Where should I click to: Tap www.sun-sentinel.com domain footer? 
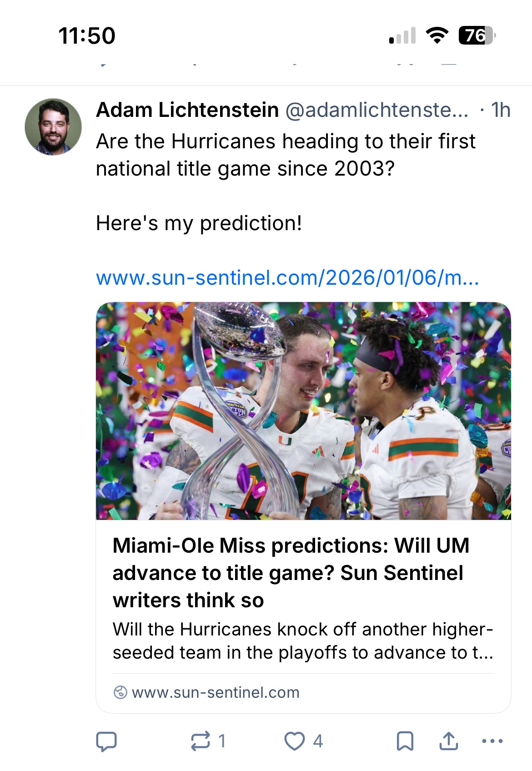216,692
